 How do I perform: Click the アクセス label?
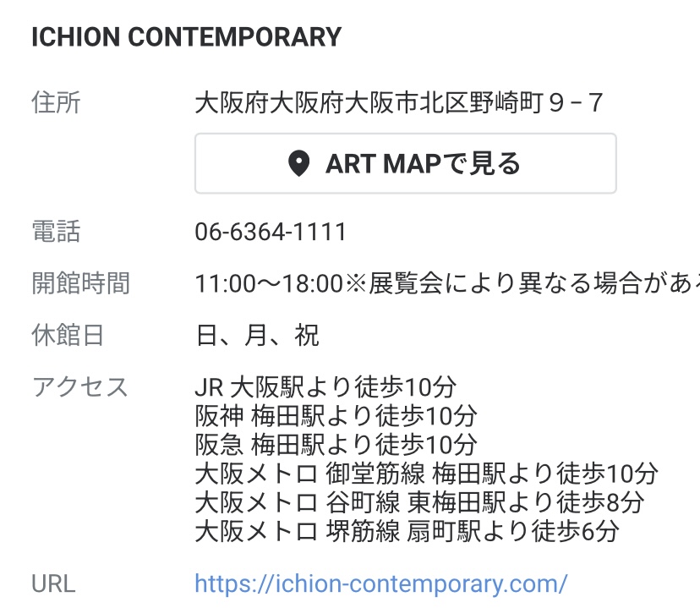(80, 386)
